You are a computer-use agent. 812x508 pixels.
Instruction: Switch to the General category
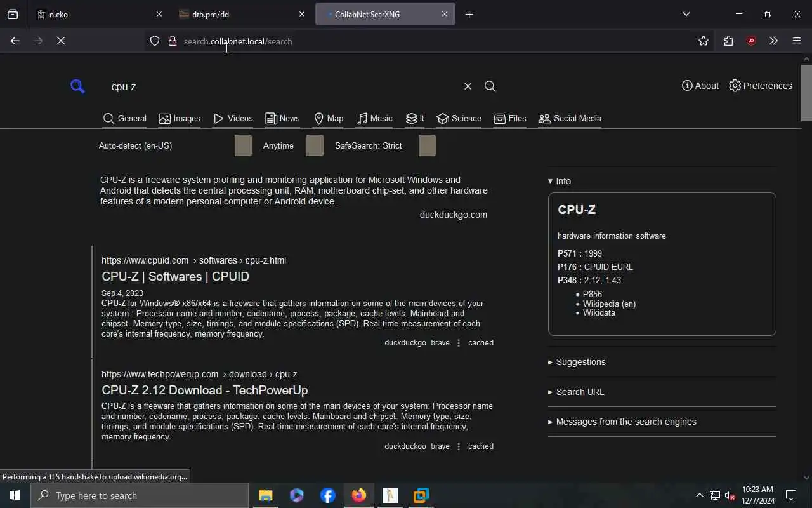tap(125, 119)
